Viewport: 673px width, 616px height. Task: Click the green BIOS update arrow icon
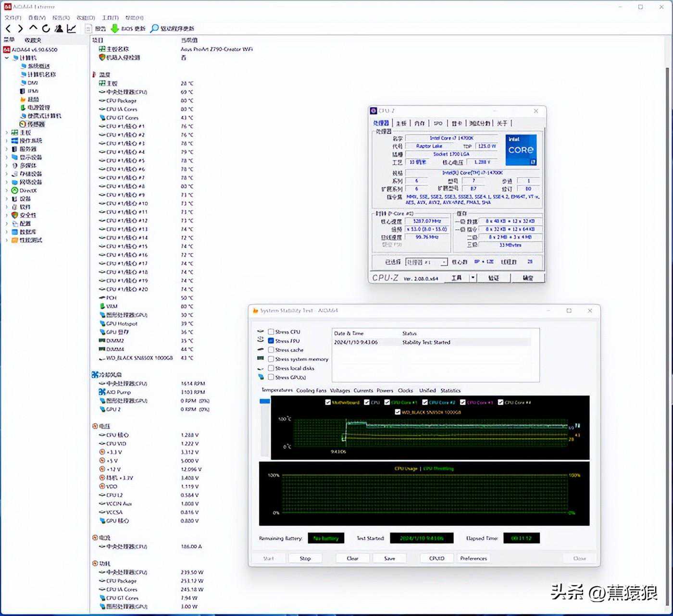[x=115, y=28]
